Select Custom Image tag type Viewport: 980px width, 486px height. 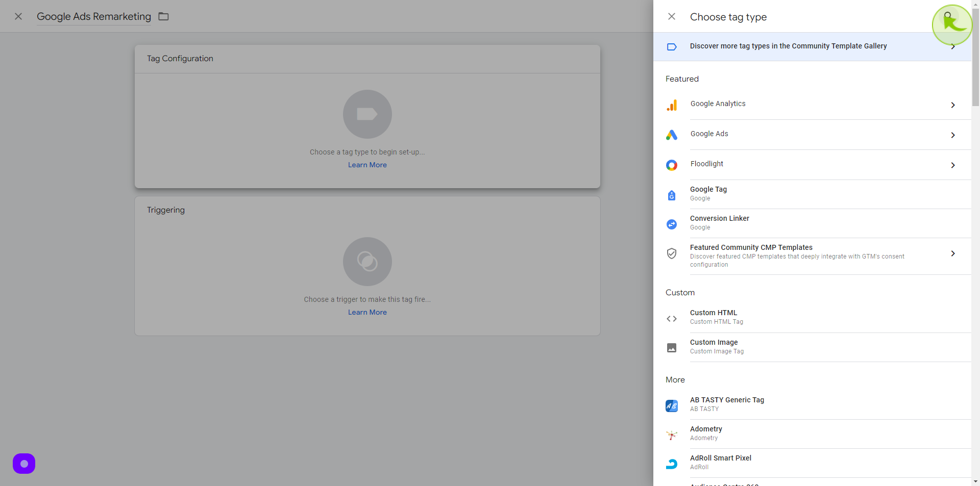point(812,347)
